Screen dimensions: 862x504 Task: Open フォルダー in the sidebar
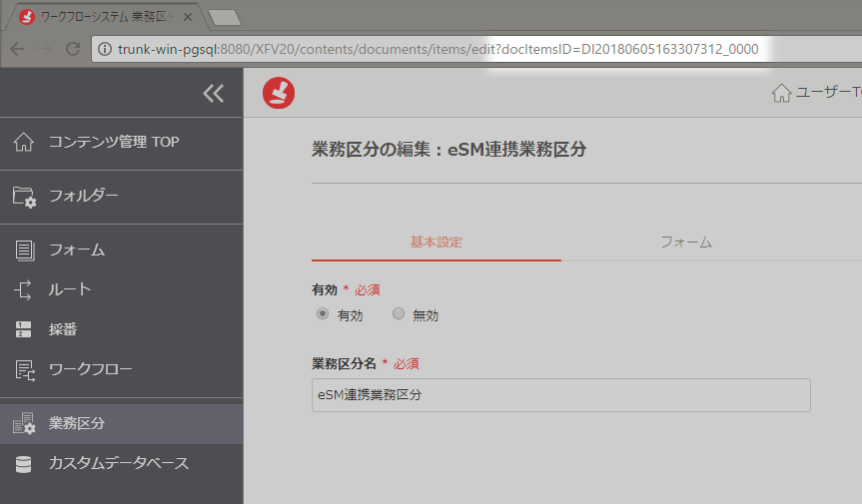[x=121, y=197]
